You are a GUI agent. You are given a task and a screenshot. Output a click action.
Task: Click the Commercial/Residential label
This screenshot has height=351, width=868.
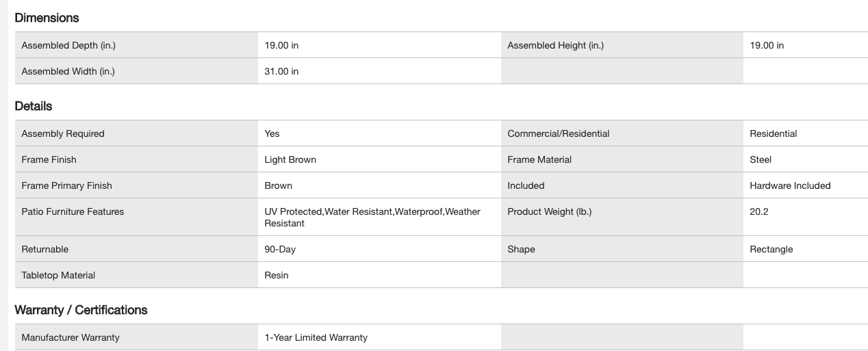pos(558,134)
